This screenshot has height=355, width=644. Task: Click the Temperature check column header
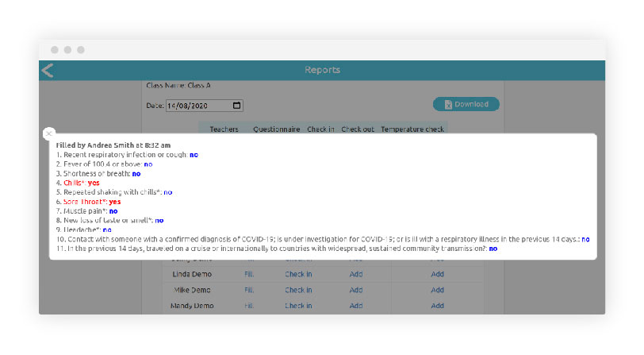pos(412,129)
